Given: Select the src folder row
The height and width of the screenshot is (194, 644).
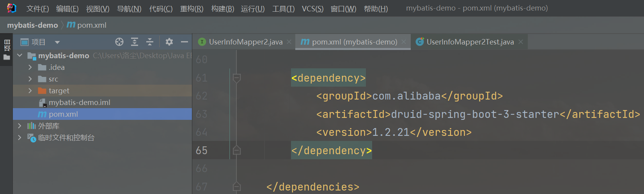Looking at the screenshot, I should point(102,79).
